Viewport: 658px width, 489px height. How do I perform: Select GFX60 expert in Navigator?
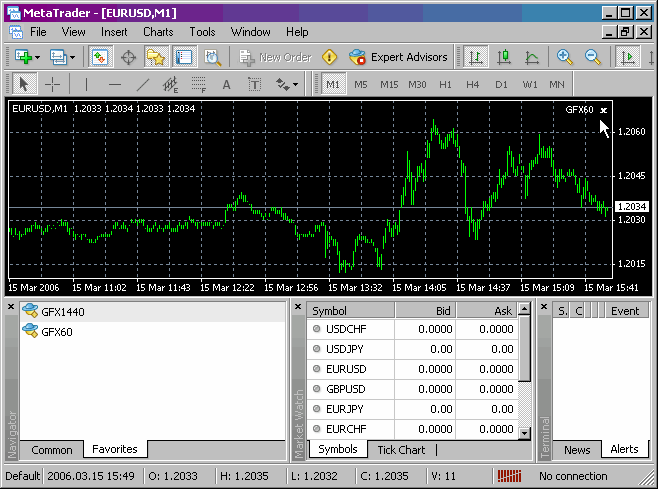coord(153,332)
